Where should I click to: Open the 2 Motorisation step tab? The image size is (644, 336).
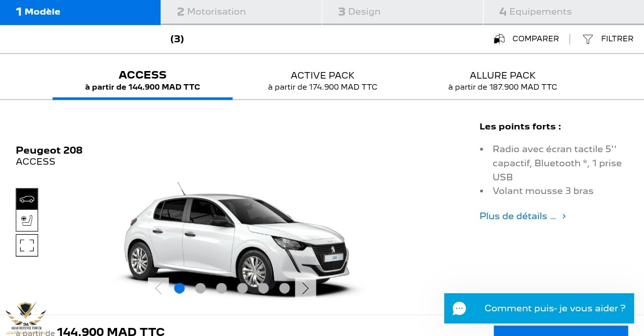coord(242,12)
